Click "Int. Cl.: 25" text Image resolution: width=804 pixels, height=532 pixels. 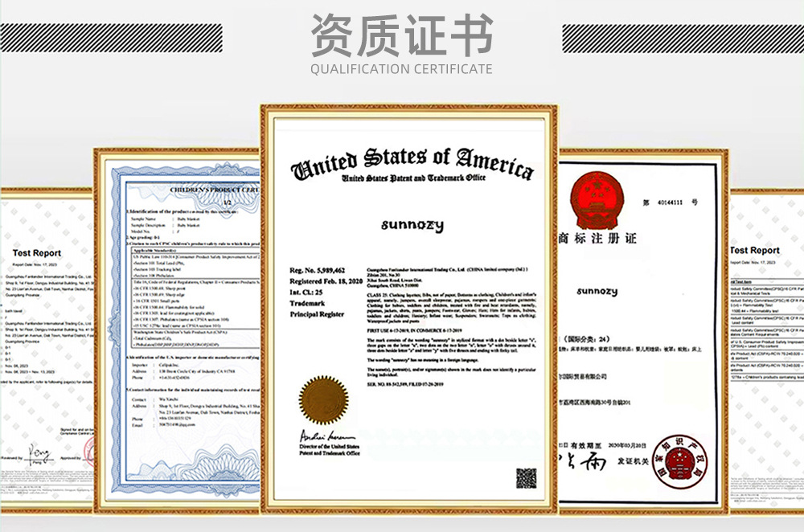pos(306,293)
